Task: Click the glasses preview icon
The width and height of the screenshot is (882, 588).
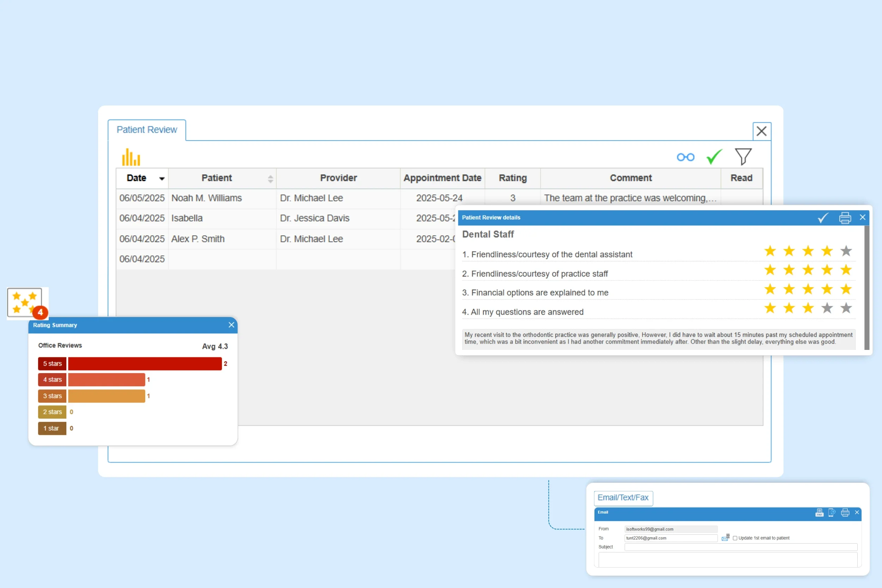Action: (x=685, y=157)
